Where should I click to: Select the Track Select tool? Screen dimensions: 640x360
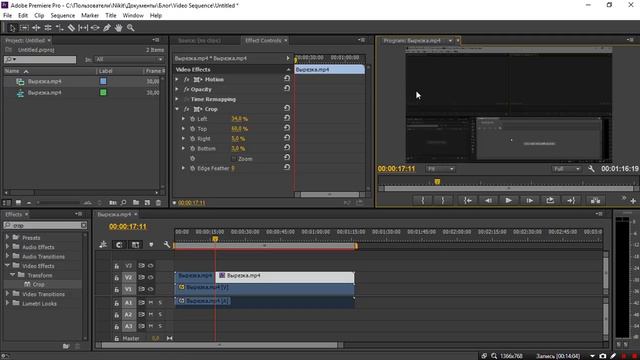[24, 28]
